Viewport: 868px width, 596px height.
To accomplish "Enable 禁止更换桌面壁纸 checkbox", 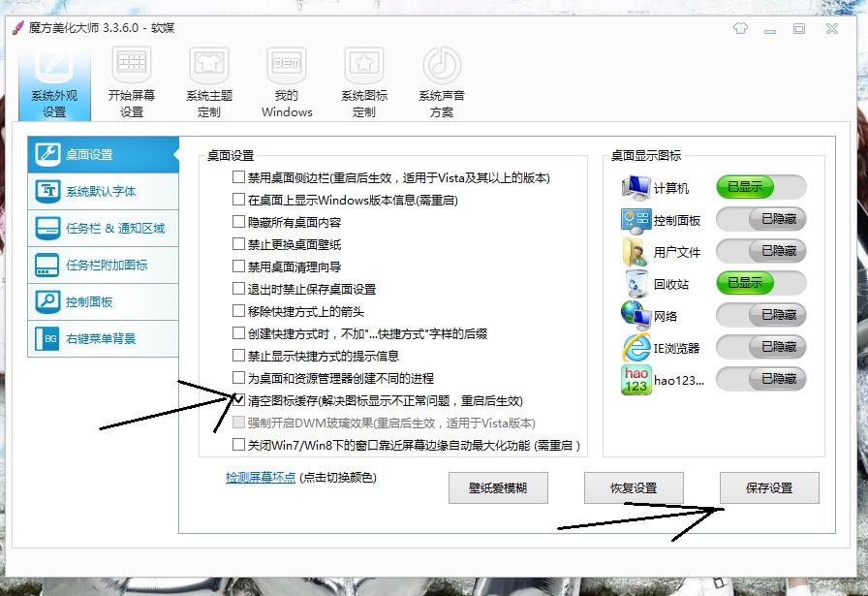I will (x=238, y=243).
